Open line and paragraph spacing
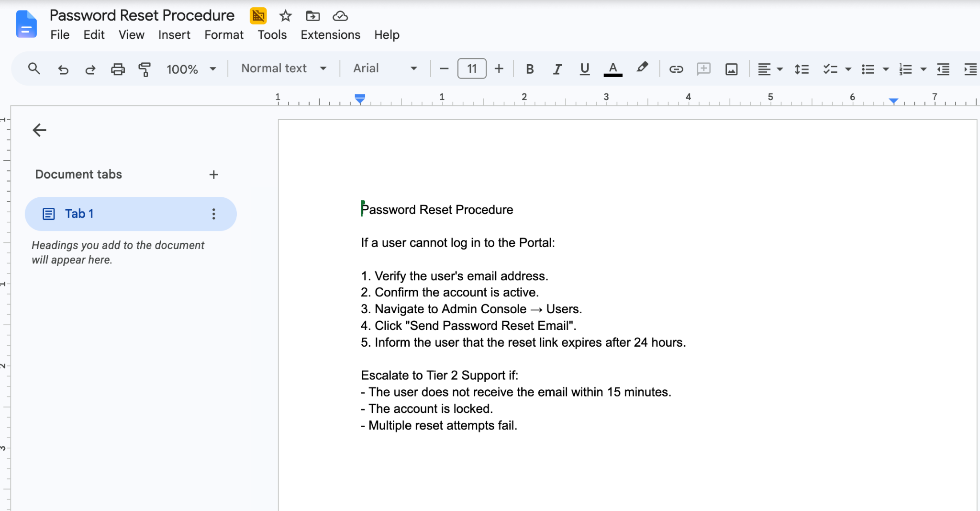The width and height of the screenshot is (980, 511). pyautogui.click(x=802, y=69)
